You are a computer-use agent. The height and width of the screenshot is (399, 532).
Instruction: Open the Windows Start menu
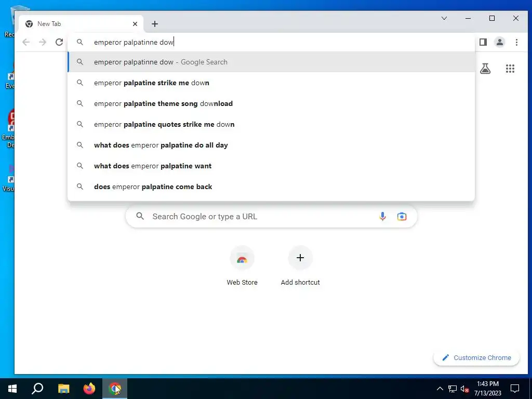[12, 389]
